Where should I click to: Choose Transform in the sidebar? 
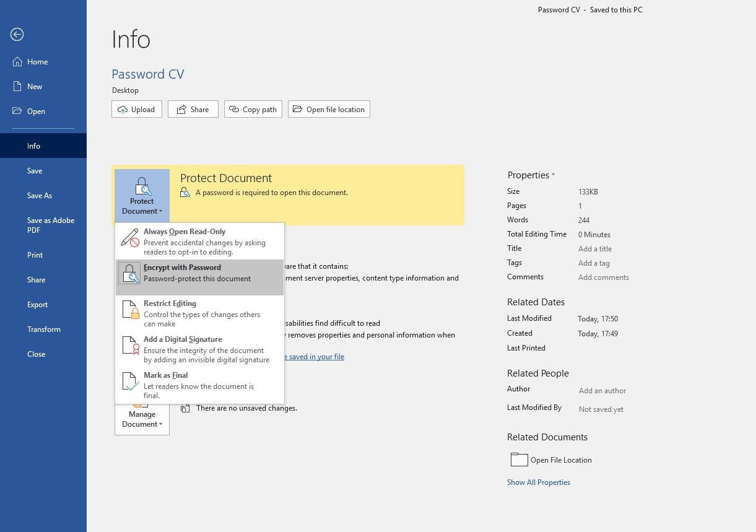click(x=43, y=329)
